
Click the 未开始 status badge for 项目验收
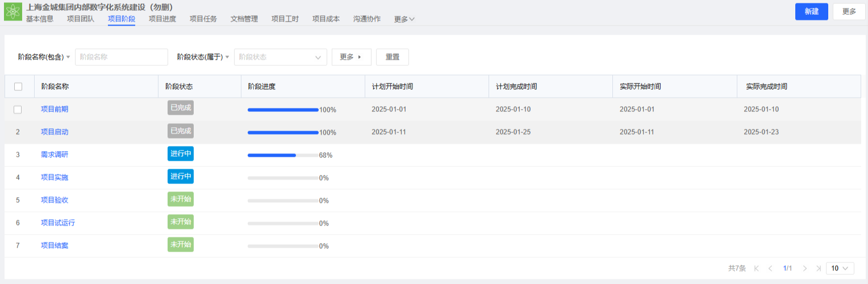(181, 199)
